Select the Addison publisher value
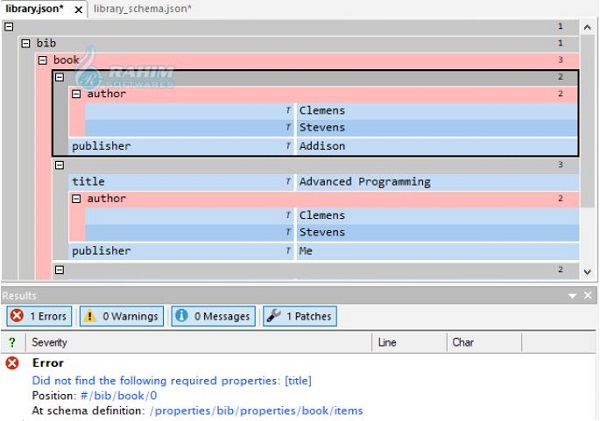The width and height of the screenshot is (600, 421). (x=437, y=146)
